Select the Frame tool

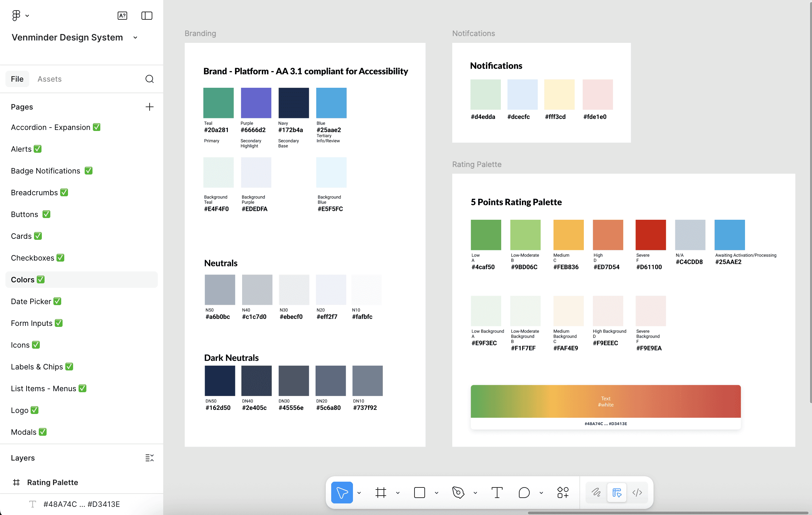pyautogui.click(x=381, y=492)
